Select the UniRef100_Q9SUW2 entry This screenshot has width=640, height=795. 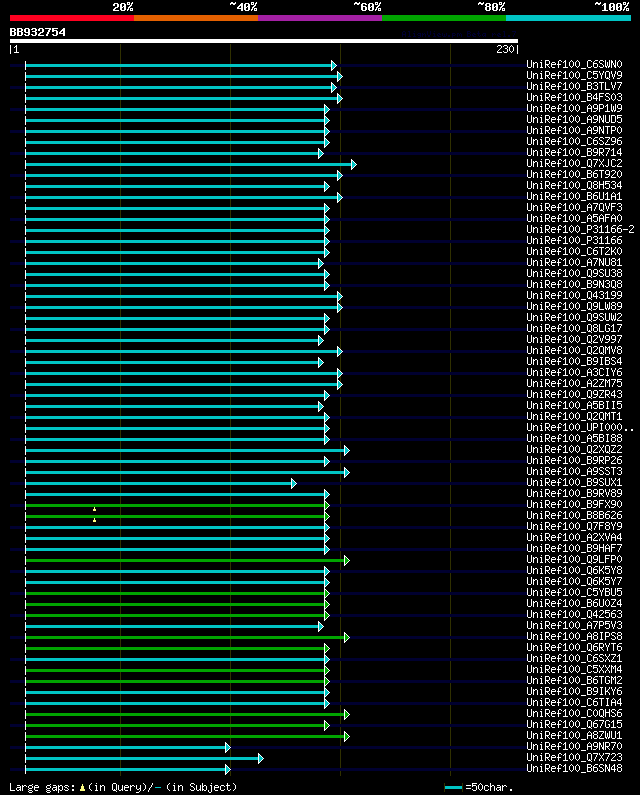574,317
